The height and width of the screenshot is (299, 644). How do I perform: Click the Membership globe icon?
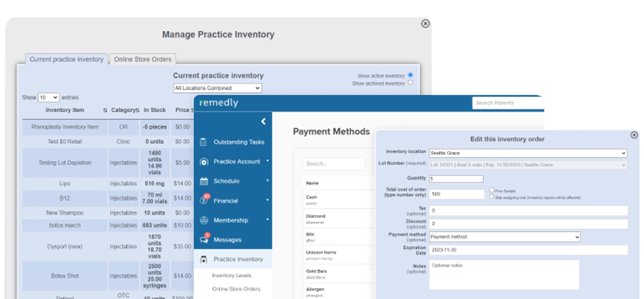[204, 220]
